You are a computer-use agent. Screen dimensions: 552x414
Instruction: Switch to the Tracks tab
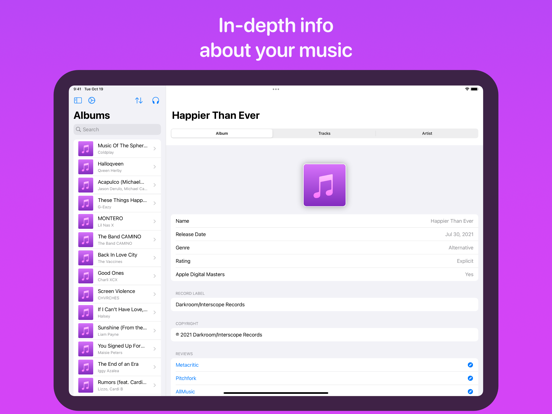[324, 133]
